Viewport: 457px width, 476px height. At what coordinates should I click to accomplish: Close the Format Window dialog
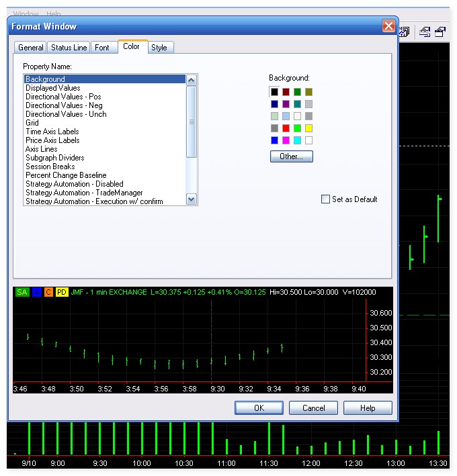click(x=388, y=26)
